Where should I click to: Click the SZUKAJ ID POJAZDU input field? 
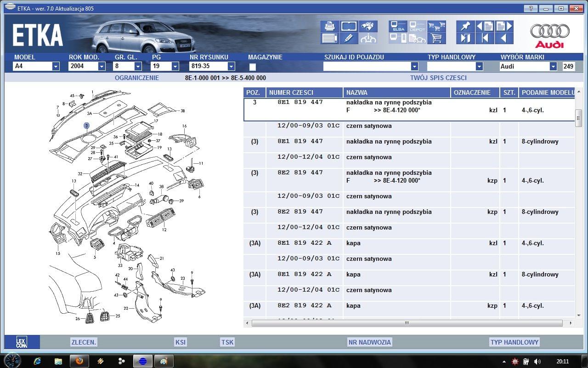[x=367, y=66]
